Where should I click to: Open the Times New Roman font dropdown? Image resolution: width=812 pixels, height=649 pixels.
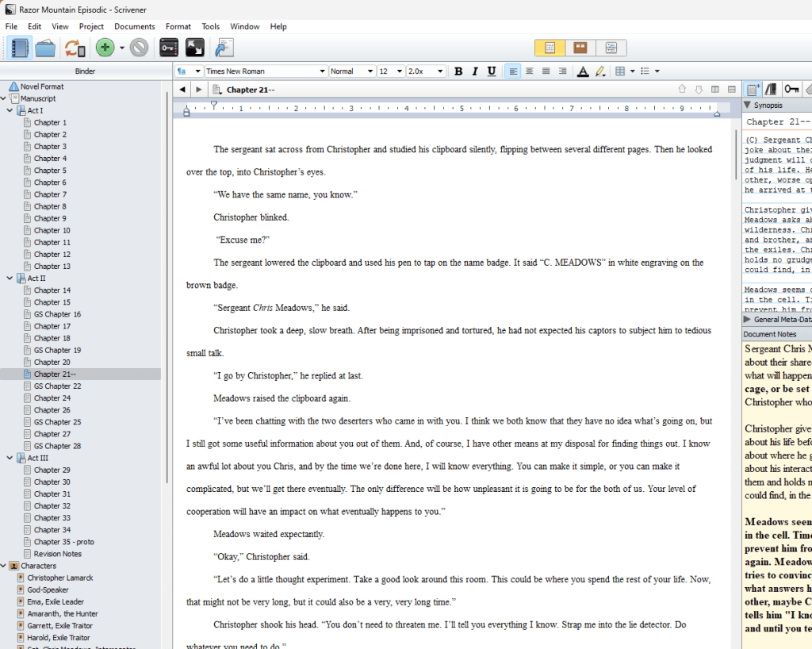pos(265,71)
